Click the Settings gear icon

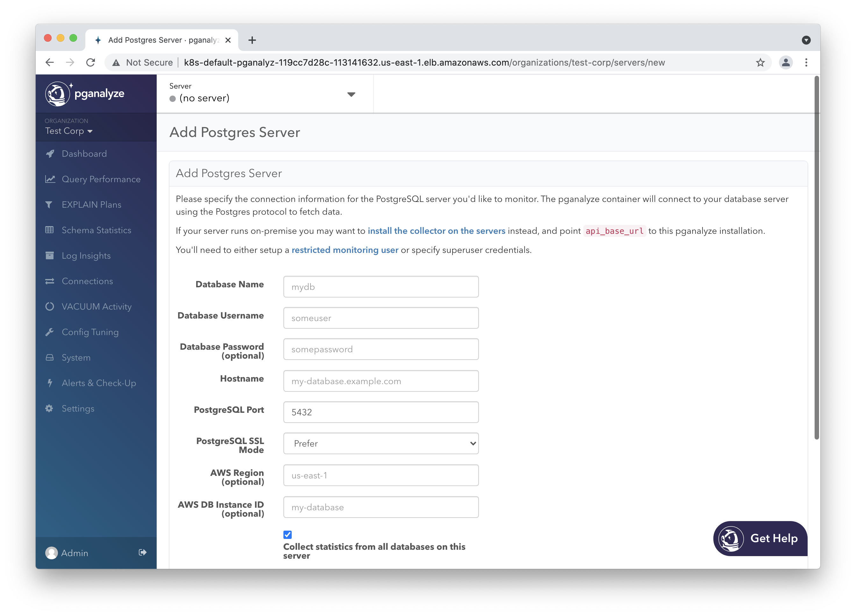[49, 408]
